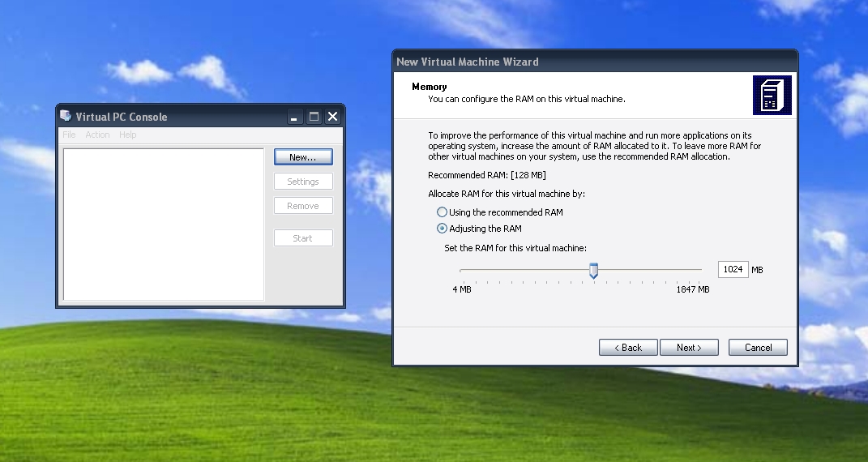868x462 pixels.
Task: Click the 4 MB slider minimum label
Action: tap(462, 289)
